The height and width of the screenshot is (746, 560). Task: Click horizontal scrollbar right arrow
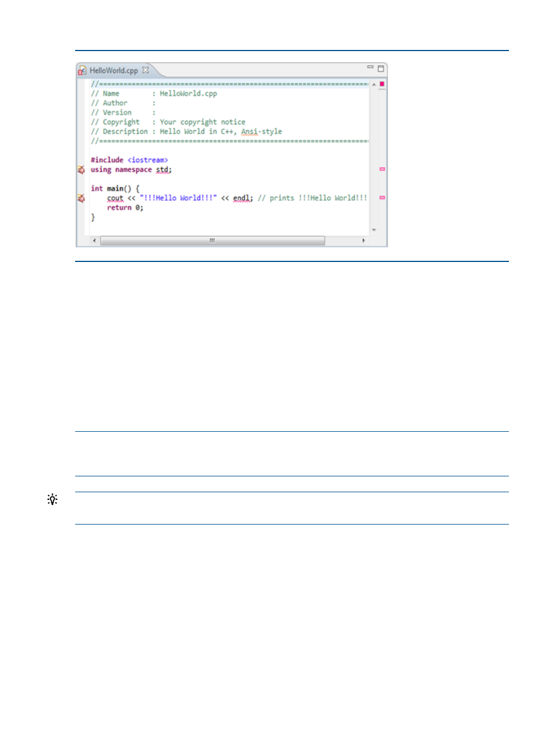point(363,241)
